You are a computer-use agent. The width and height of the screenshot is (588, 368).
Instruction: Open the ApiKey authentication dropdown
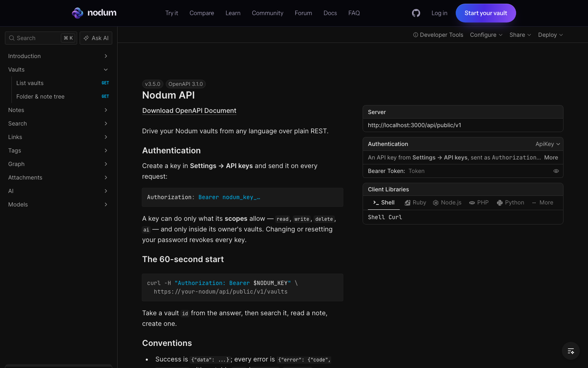[548, 144]
